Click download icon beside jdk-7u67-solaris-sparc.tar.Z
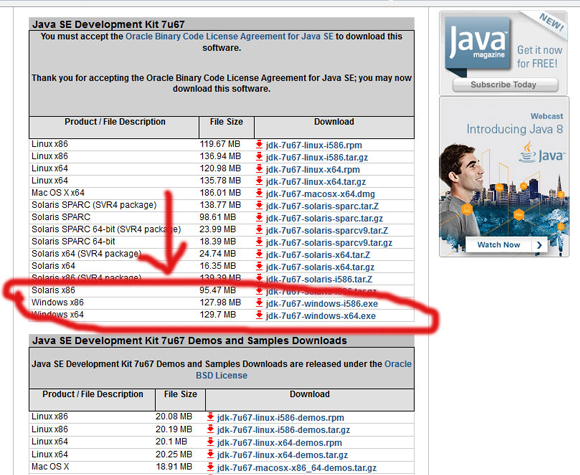This screenshot has width=580, height=475. (259, 205)
